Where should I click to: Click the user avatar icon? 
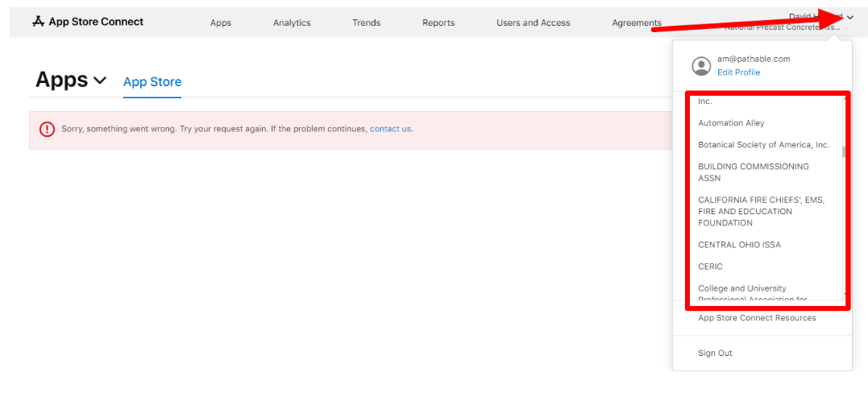(x=701, y=66)
